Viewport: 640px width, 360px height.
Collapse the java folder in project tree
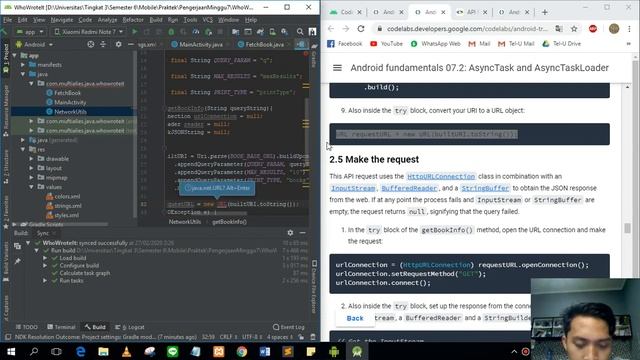tap(23, 74)
